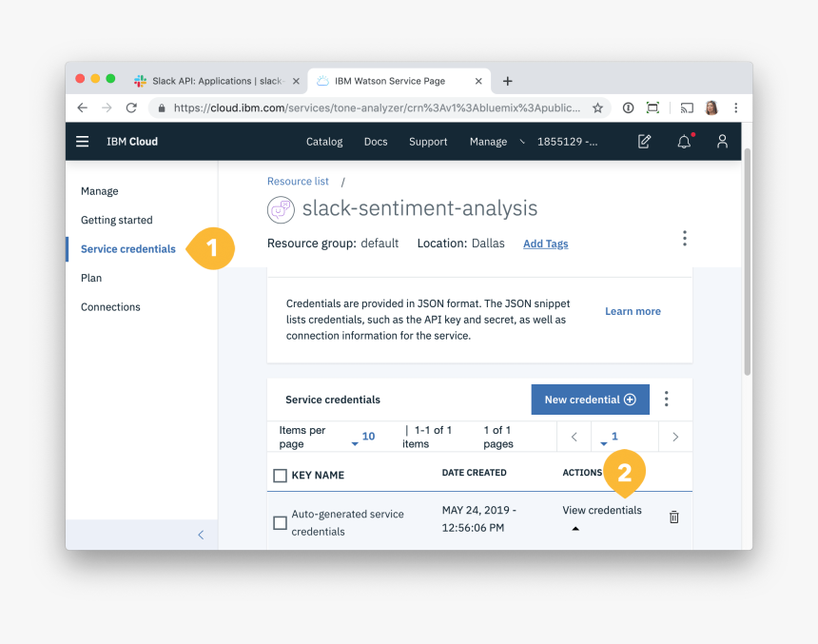The height and width of the screenshot is (644, 818).
Task: Click the Auto-generated service credentials name
Action: point(347,522)
